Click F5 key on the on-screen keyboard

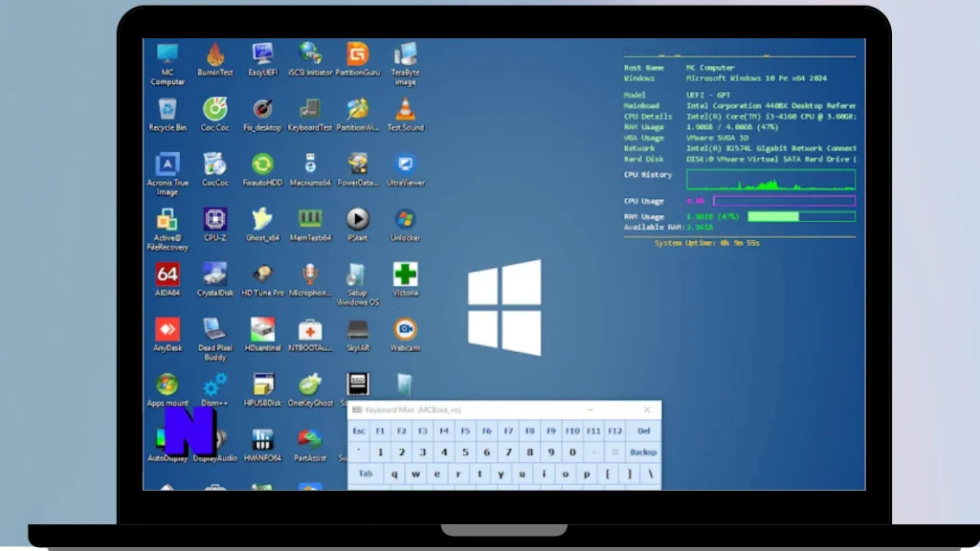pyautogui.click(x=465, y=431)
